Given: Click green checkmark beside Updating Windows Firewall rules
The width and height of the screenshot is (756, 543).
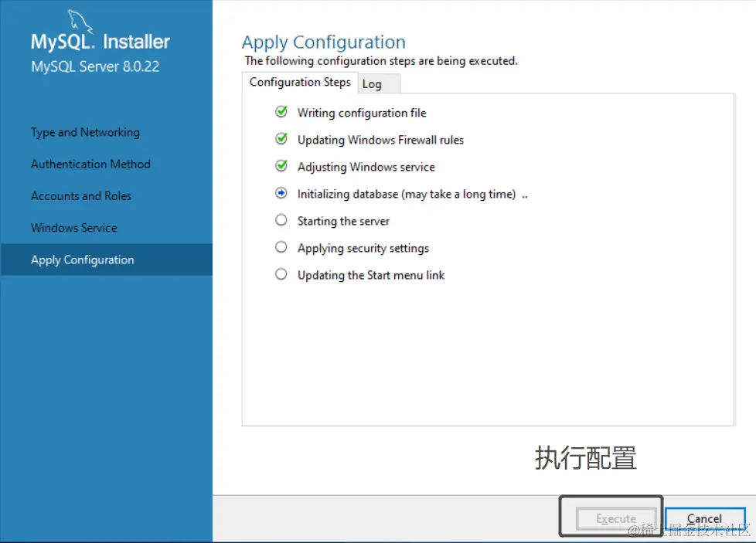Looking at the screenshot, I should coord(281,139).
